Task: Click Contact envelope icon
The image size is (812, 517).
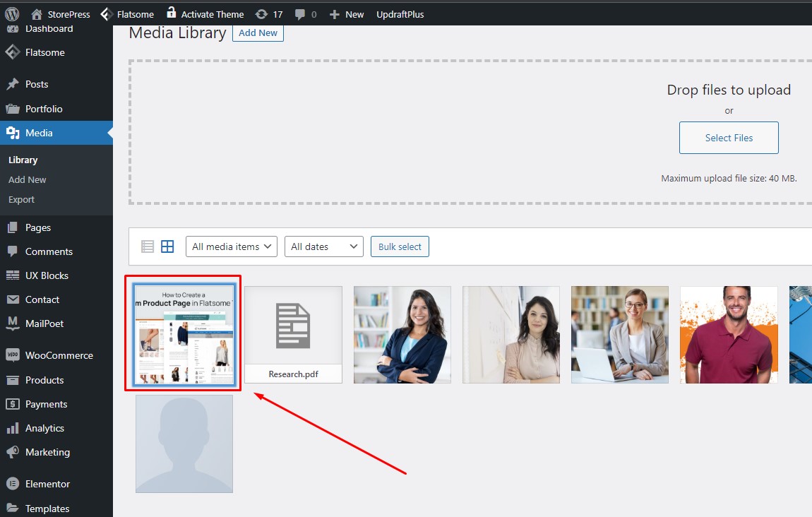Action: pos(13,299)
